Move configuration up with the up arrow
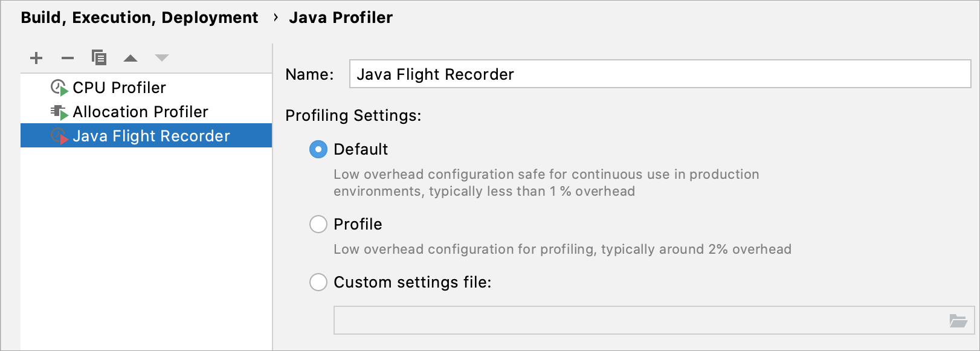Image resolution: width=980 pixels, height=351 pixels. pyautogui.click(x=131, y=58)
